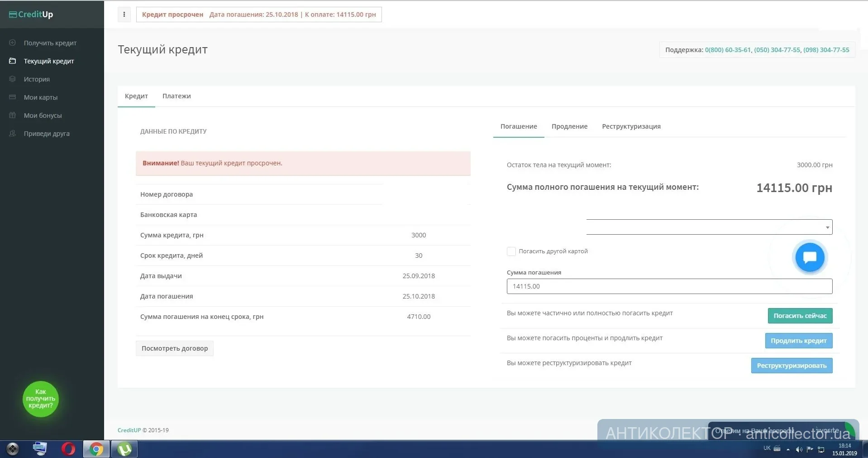The width and height of the screenshot is (868, 458).
Task: Click the Сумма погашения input field
Action: pyautogui.click(x=669, y=286)
